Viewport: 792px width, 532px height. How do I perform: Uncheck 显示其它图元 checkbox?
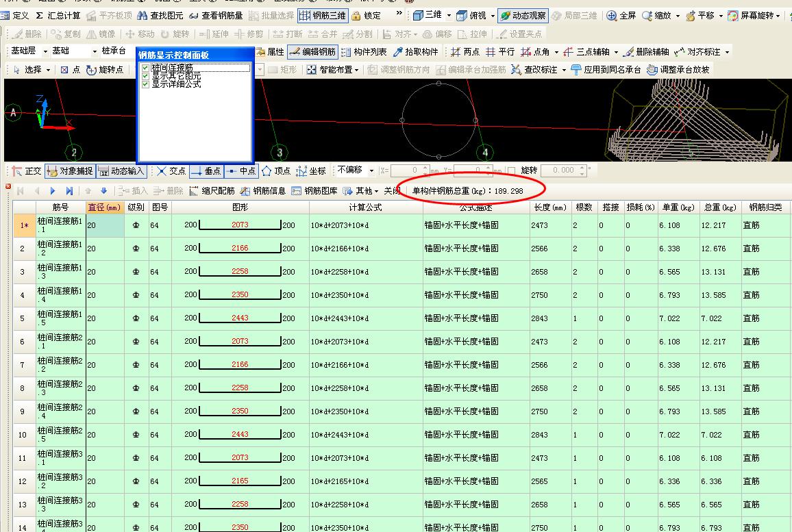pos(145,76)
